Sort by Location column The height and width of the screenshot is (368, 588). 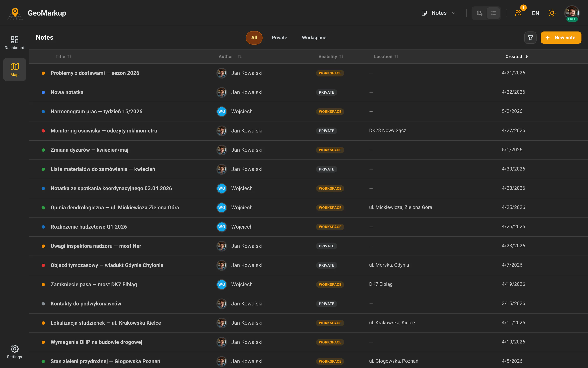[x=386, y=56]
